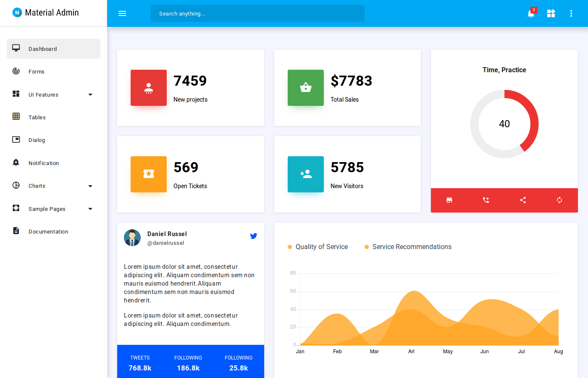
Task: Open the widgets icon in header
Action: click(551, 13)
